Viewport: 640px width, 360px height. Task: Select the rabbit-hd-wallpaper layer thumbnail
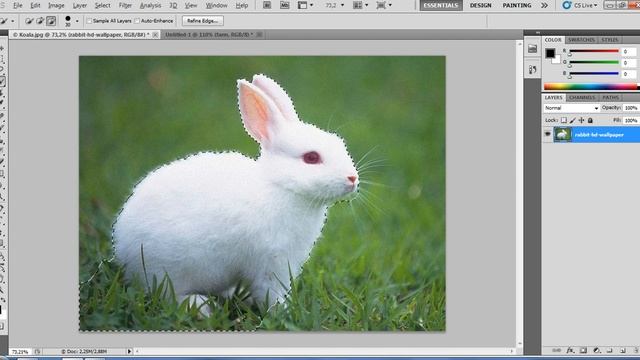pyautogui.click(x=562, y=134)
